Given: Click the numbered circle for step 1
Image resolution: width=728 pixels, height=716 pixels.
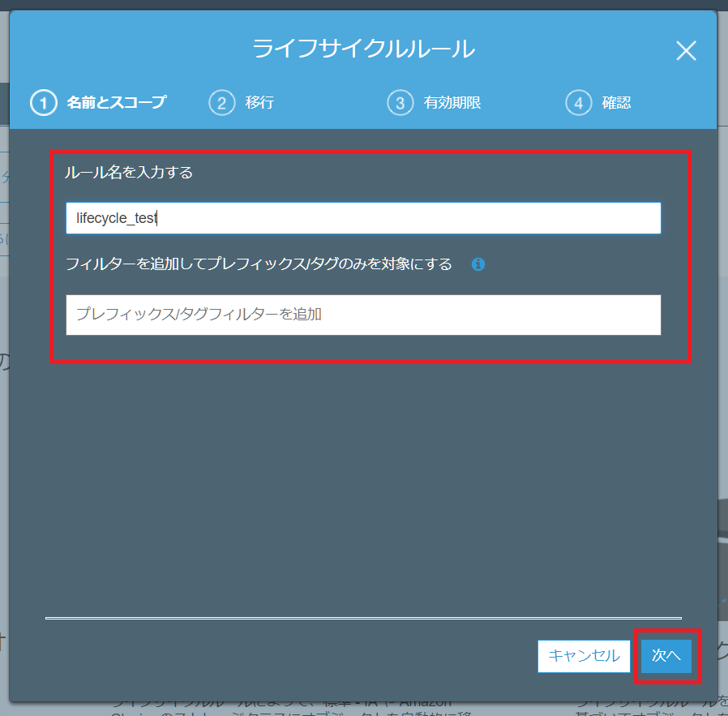Looking at the screenshot, I should click(x=44, y=103).
